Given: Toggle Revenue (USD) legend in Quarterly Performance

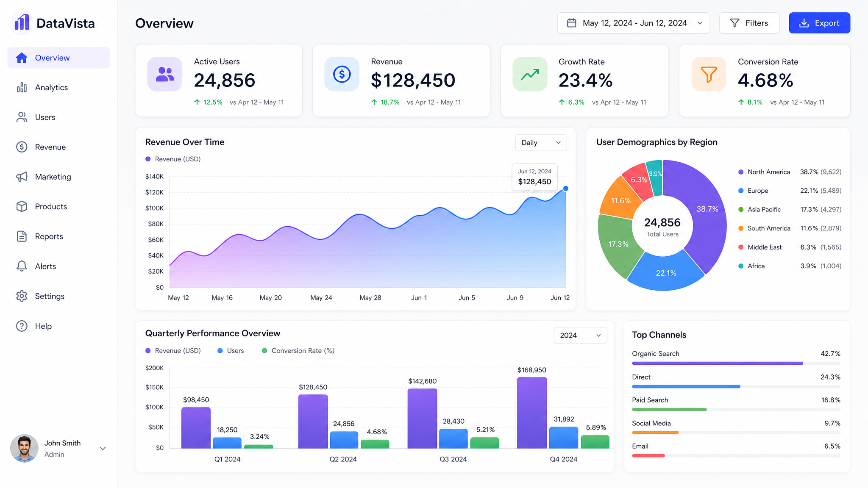Looking at the screenshot, I should (173, 351).
